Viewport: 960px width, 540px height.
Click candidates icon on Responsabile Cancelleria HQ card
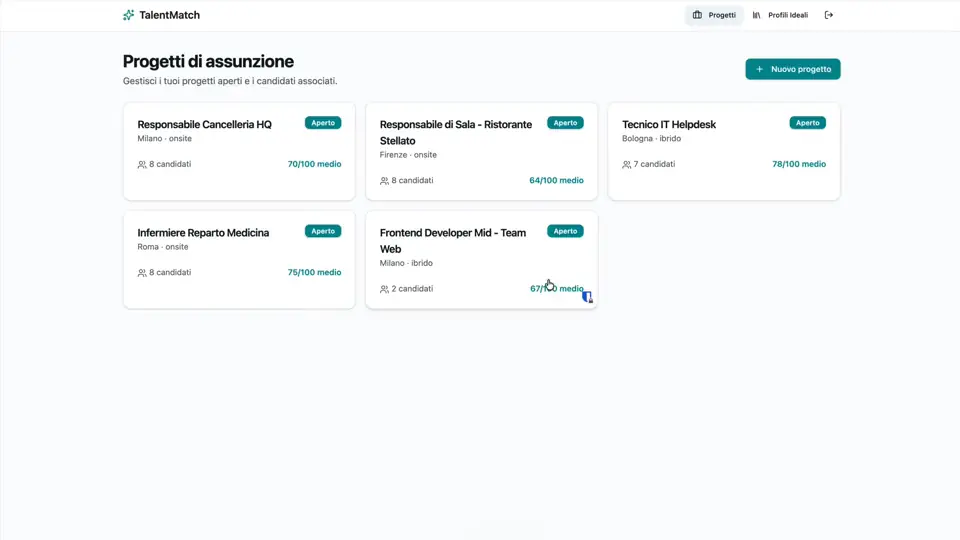[x=142, y=164]
